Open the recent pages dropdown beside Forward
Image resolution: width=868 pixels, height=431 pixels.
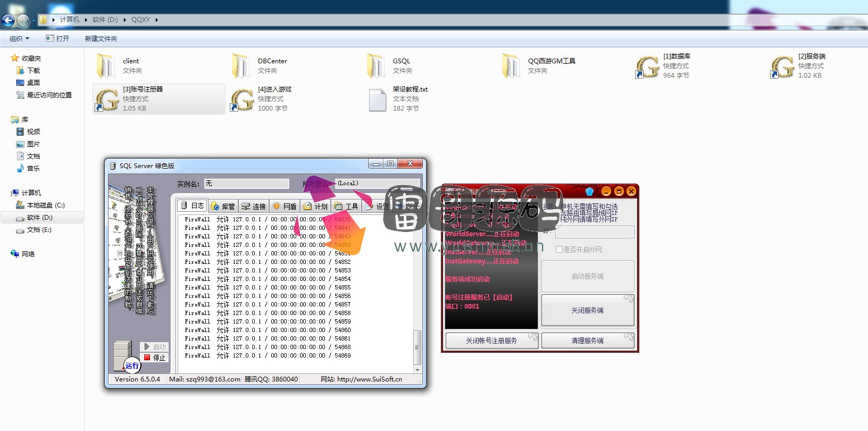coord(34,21)
